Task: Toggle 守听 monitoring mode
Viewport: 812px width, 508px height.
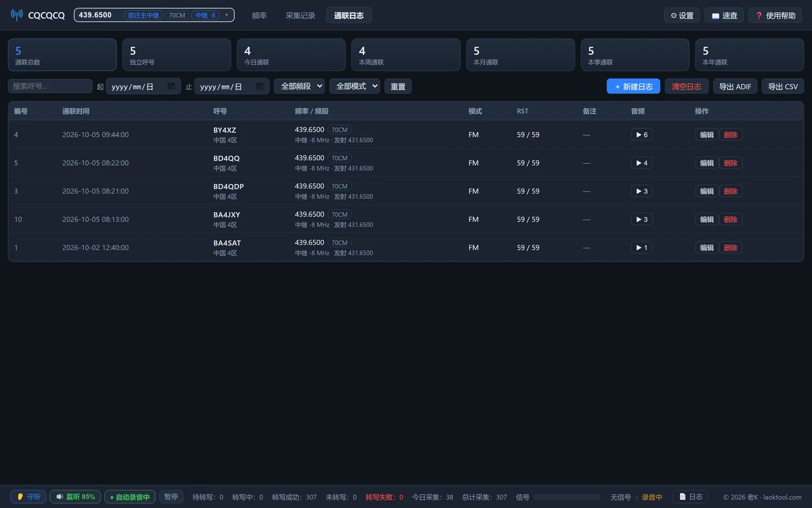Action: pos(28,497)
